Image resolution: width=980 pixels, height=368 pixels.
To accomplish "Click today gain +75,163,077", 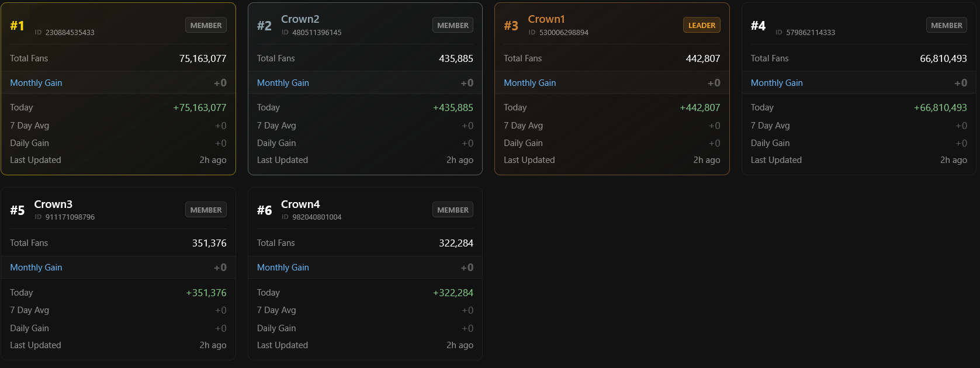I will click(200, 107).
